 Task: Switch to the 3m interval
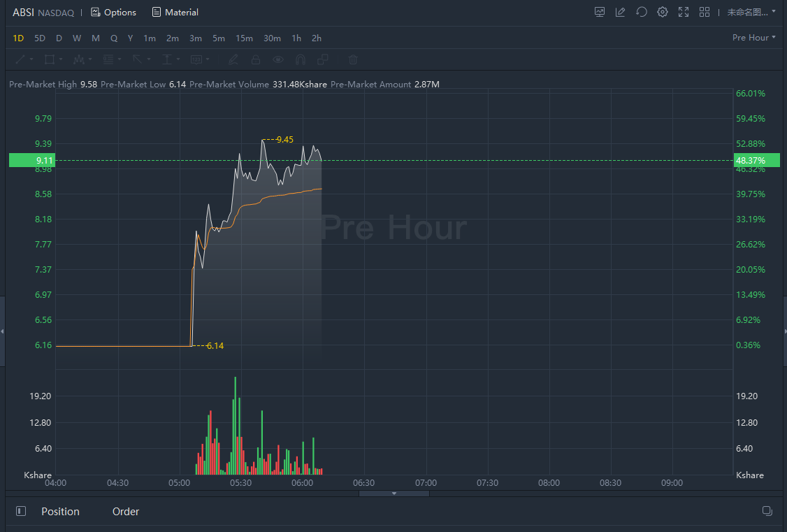(x=196, y=38)
